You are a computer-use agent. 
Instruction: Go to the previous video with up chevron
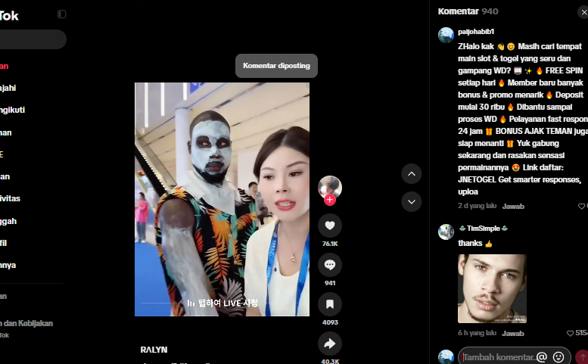(412, 174)
